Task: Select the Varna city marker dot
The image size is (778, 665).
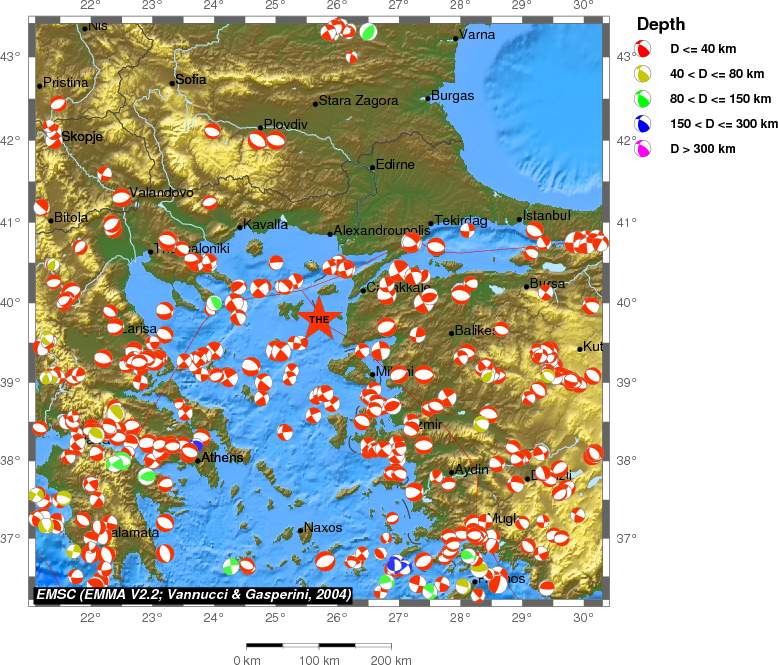Action: tap(456, 38)
